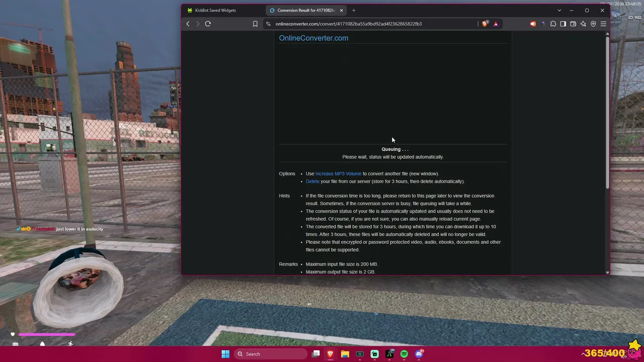Viewport: 644px width, 362px height.
Task: Open Spotify from the taskbar
Action: pos(404,354)
